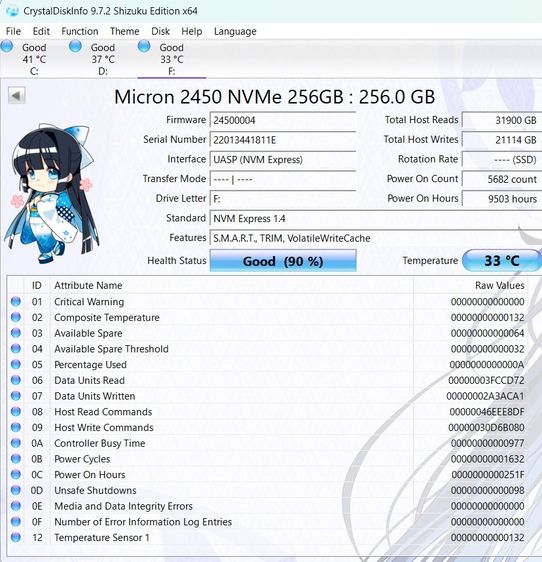The image size is (542, 562).
Task: Open the Help menu
Action: [x=191, y=32]
